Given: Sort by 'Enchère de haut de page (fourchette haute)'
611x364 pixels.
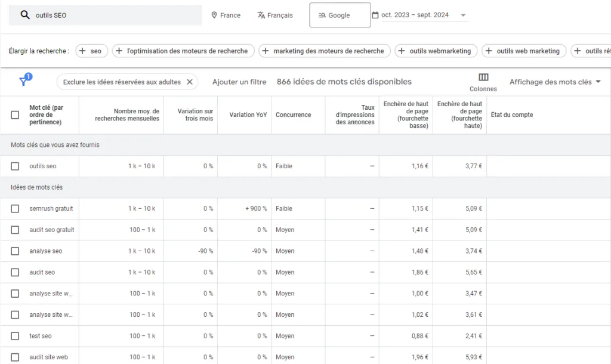Looking at the screenshot, I should coord(459,115).
